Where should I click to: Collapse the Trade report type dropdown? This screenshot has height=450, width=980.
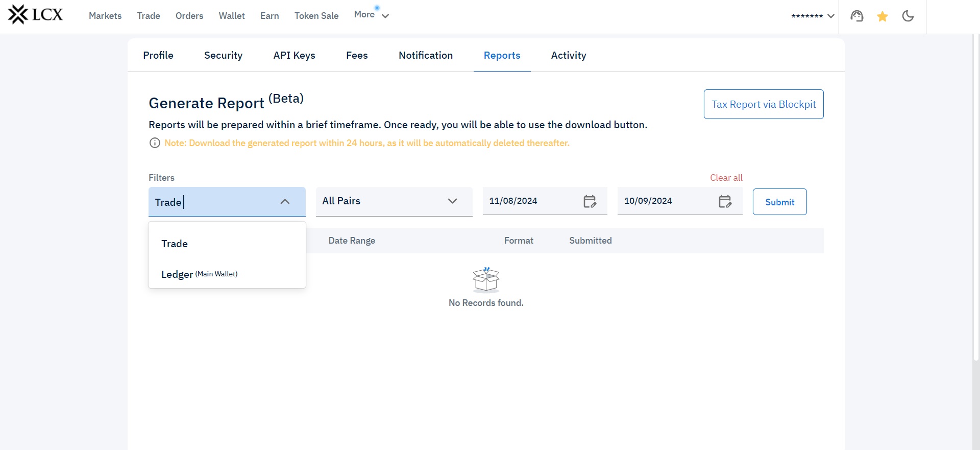[285, 202]
